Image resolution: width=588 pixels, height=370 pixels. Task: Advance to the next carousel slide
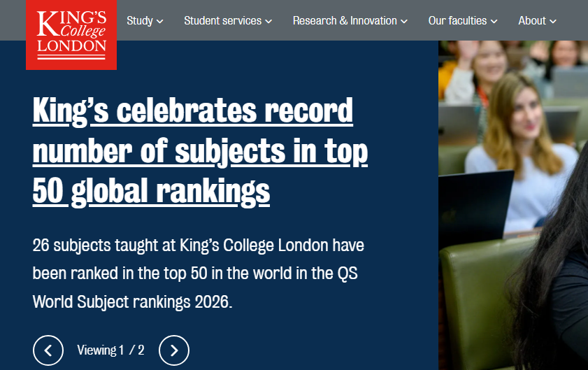pyautogui.click(x=174, y=350)
